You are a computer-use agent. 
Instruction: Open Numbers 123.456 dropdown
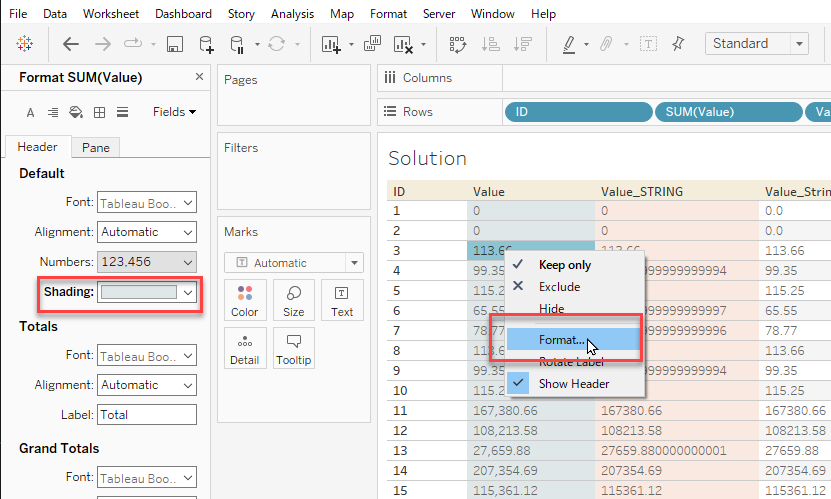point(147,262)
